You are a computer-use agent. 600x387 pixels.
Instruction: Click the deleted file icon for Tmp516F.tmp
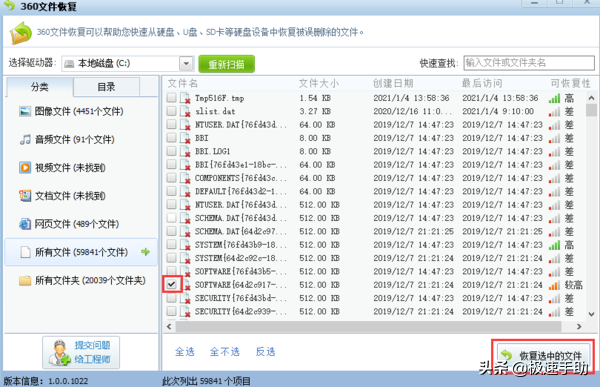[x=185, y=98]
